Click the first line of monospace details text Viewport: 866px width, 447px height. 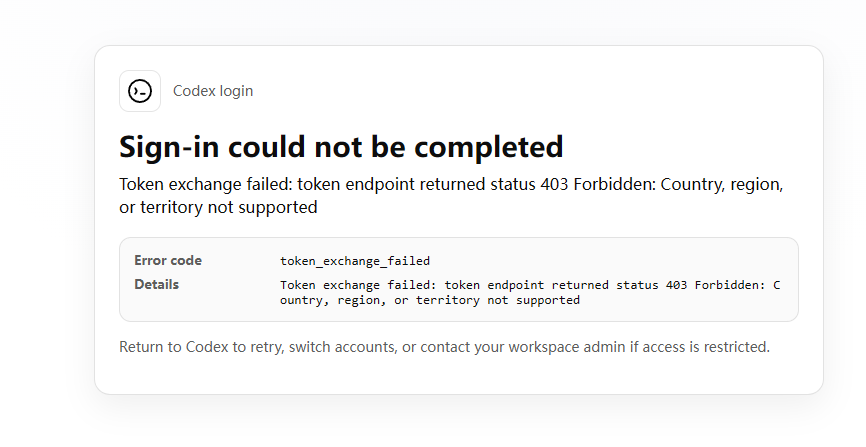(x=530, y=285)
